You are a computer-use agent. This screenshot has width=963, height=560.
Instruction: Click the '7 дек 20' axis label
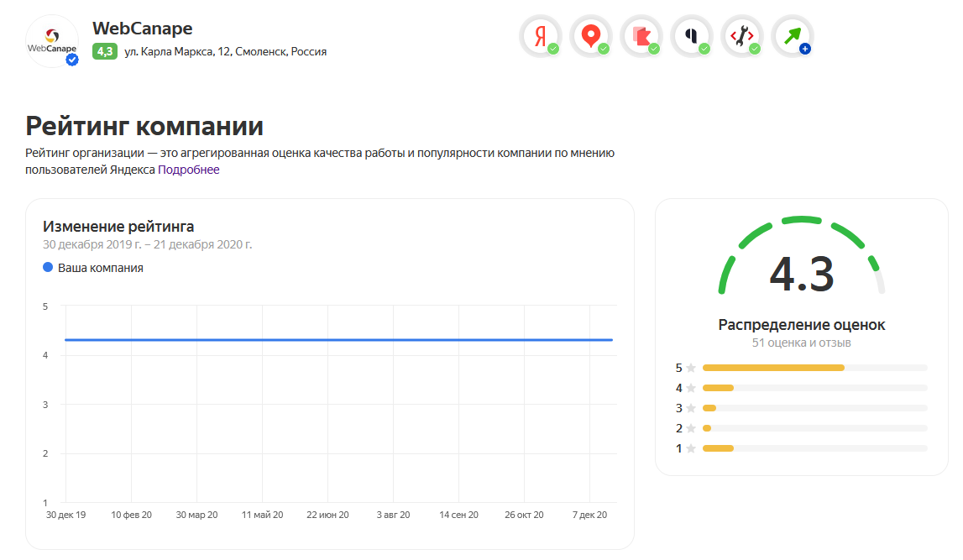589,515
